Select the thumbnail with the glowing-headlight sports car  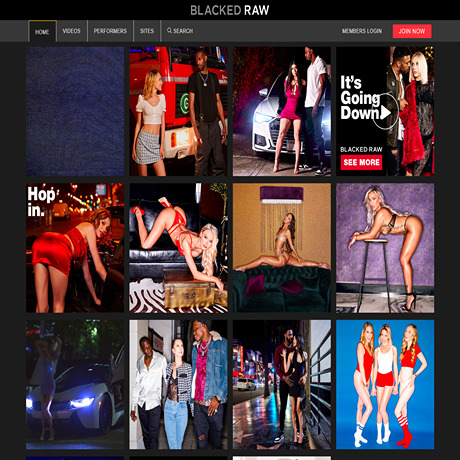pyautogui.click(x=75, y=384)
